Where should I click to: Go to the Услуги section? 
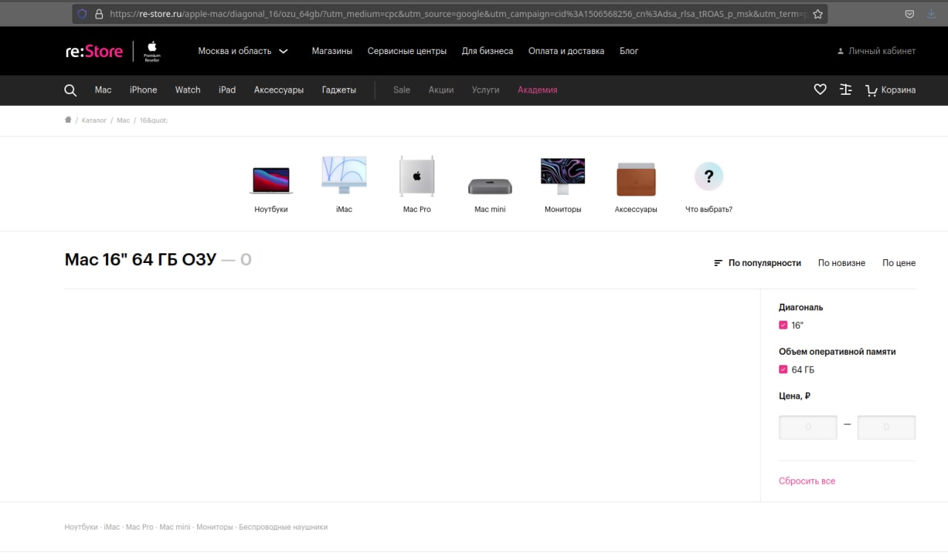click(485, 90)
